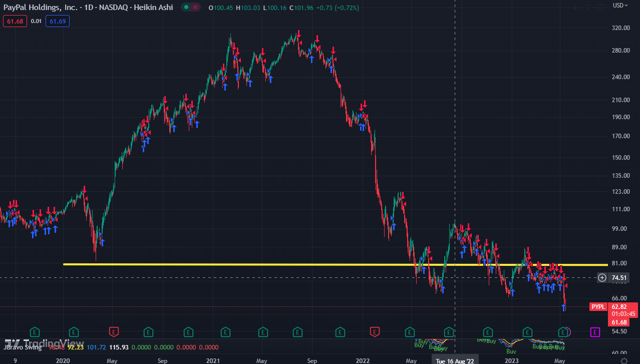Click the blue 101.72 indicator value

coord(96,347)
